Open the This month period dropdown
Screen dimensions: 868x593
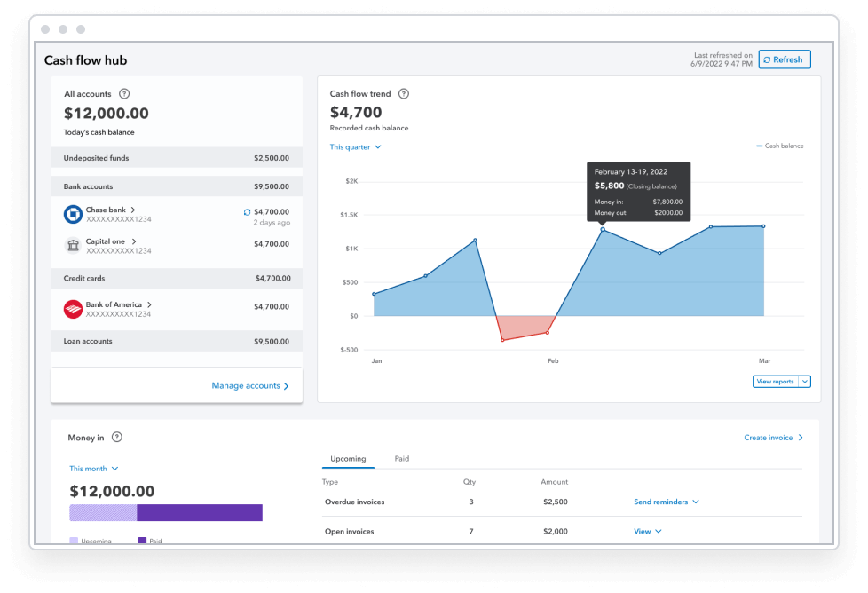tap(93, 469)
